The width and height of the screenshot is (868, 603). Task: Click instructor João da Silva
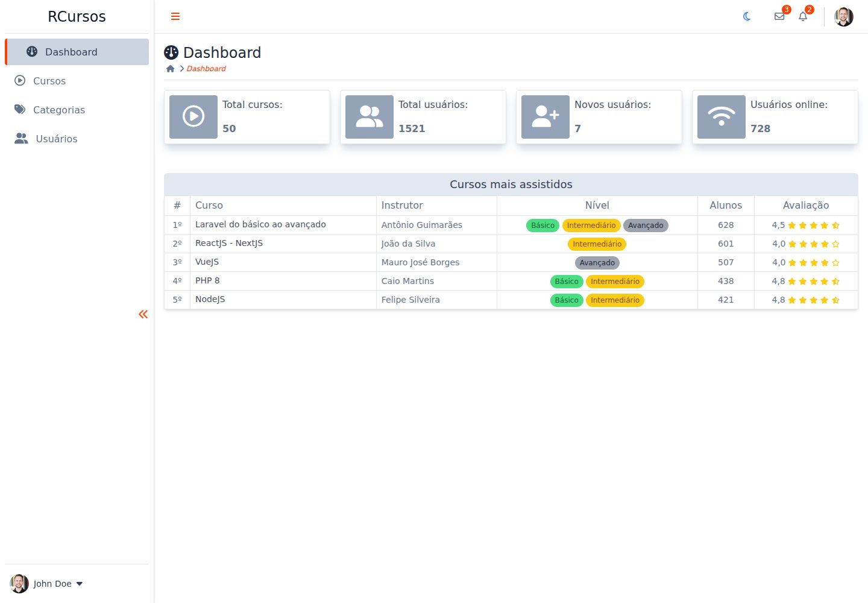(408, 244)
